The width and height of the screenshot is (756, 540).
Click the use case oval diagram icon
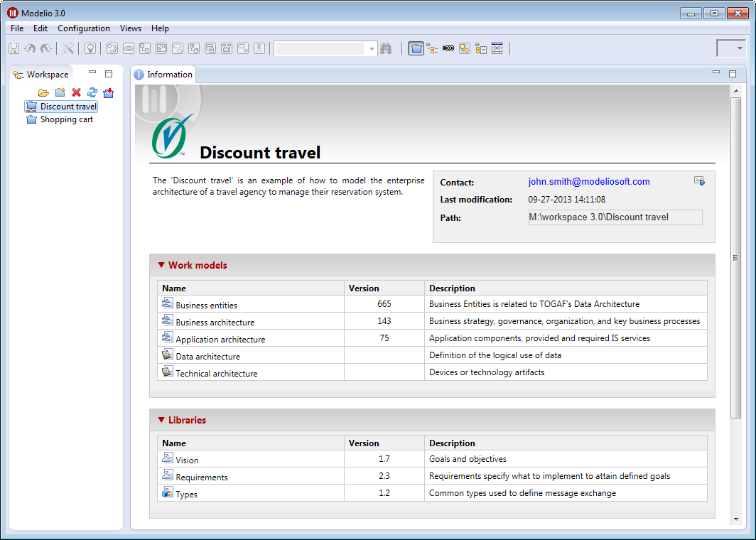pos(129,48)
